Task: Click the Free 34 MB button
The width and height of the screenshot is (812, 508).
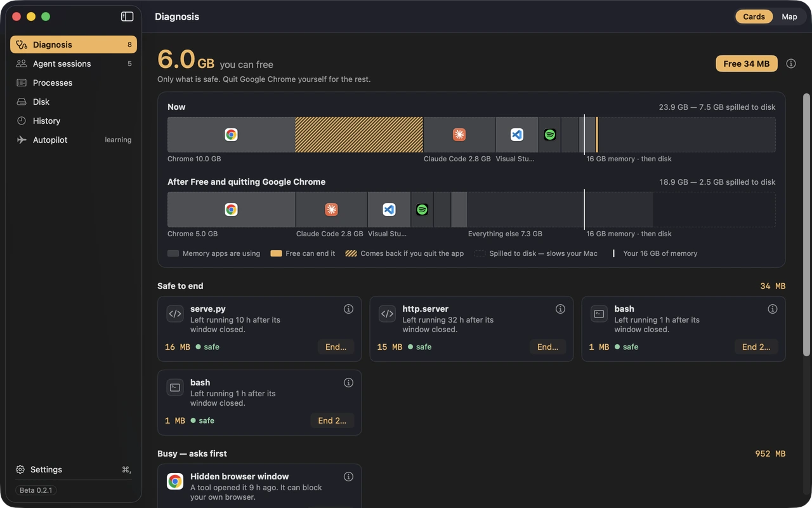Action: (747, 63)
